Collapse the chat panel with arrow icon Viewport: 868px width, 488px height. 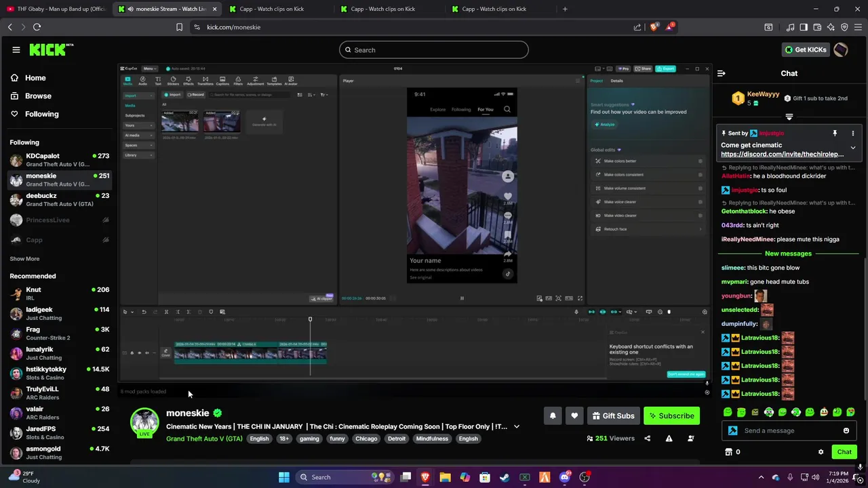[721, 73]
